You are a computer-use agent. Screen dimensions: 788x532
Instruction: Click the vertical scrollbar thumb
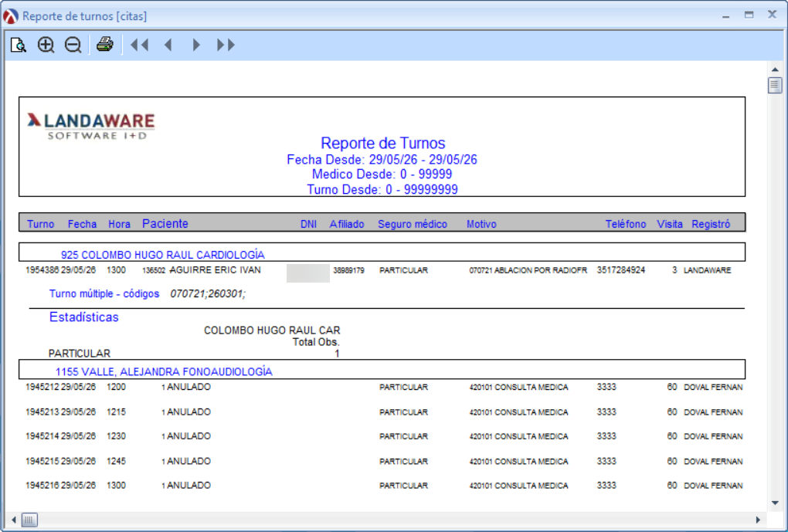point(775,85)
